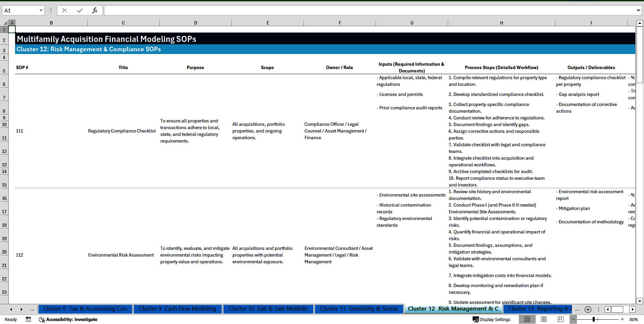This screenshot has height=324, width=644.
Task: Click the next-sheet navigation arrow
Action: click(21, 309)
